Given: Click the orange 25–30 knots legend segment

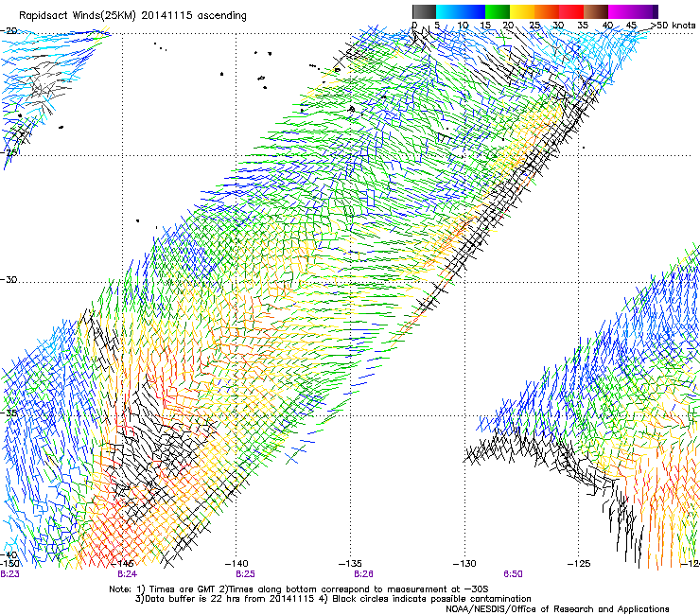Looking at the screenshot, I should tap(547, 11).
